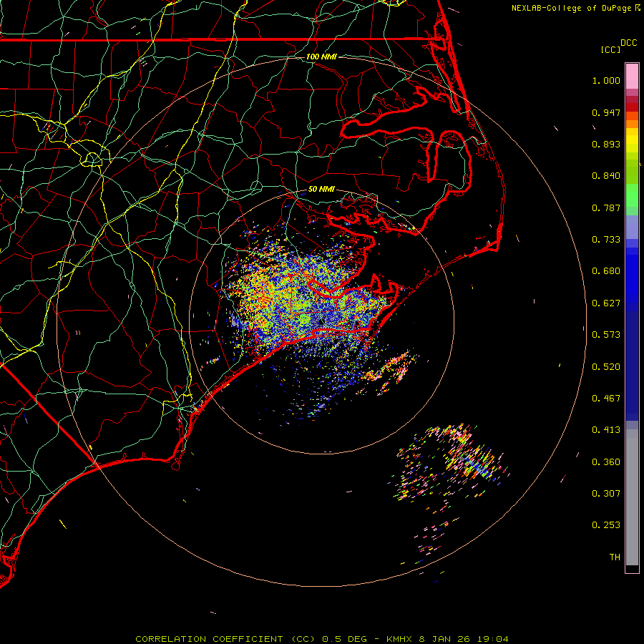Click the KMHX radar site marker at the map center
This screenshot has height=644, width=644.
pyautogui.click(x=321, y=321)
